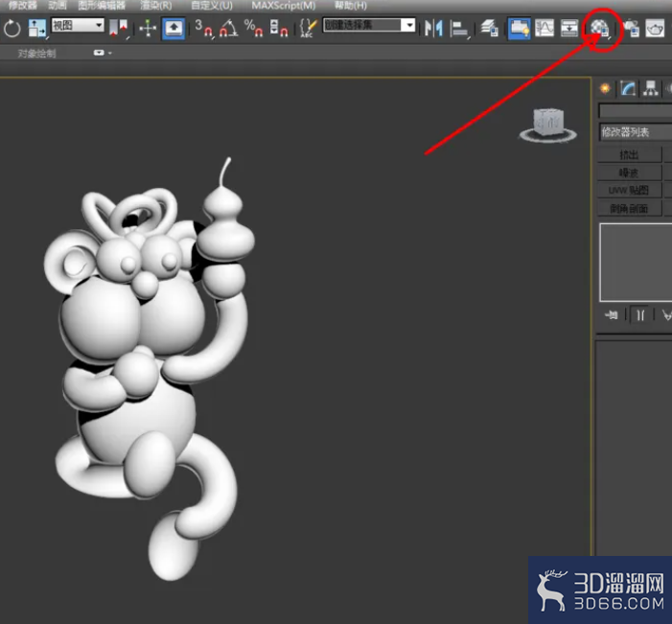
Task: Open the 帮助(H) menu
Action: pos(350,6)
